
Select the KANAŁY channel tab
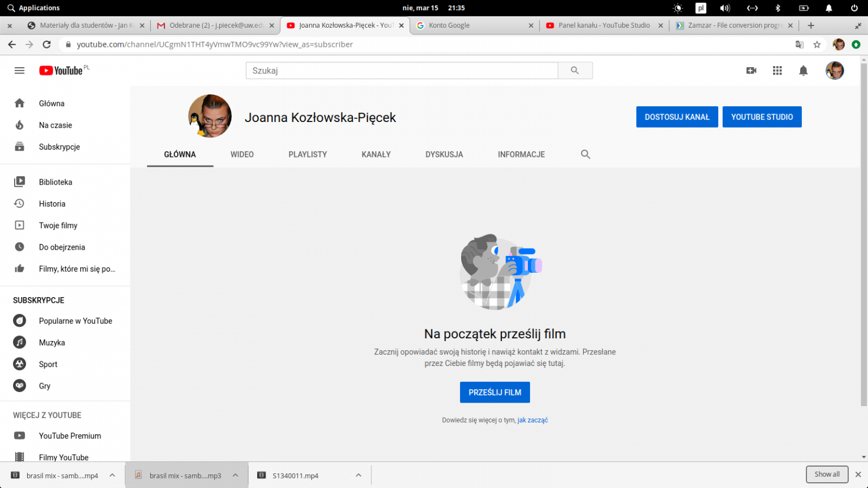coord(376,154)
